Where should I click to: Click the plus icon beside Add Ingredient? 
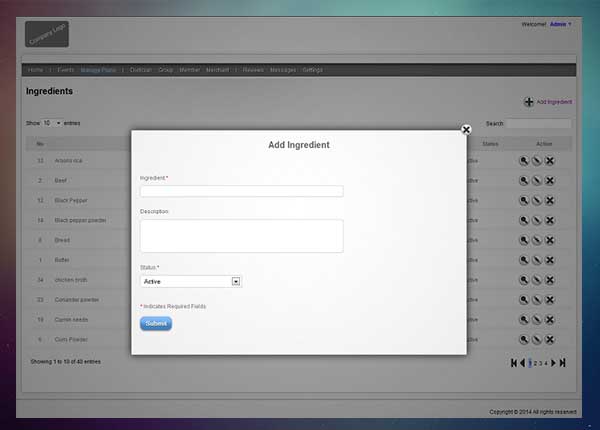(528, 102)
